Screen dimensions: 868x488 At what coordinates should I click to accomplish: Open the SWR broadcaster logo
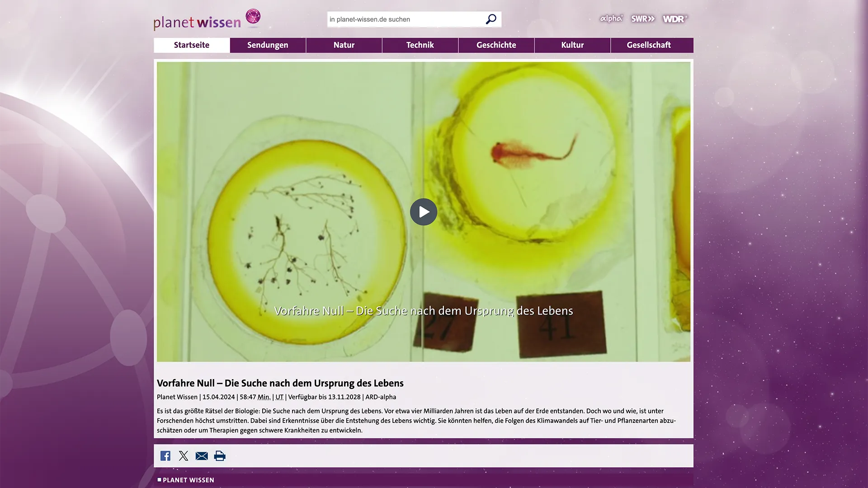[x=643, y=19]
